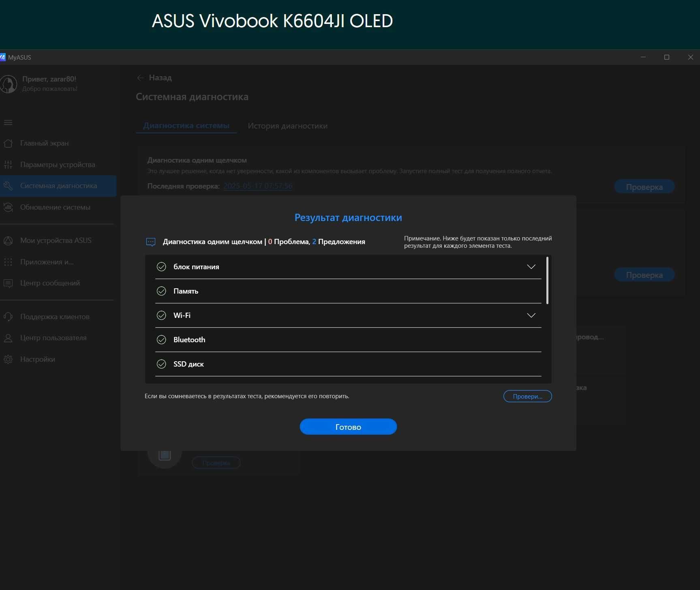Click the wrench icon beside Системная диагностика

(x=8, y=186)
